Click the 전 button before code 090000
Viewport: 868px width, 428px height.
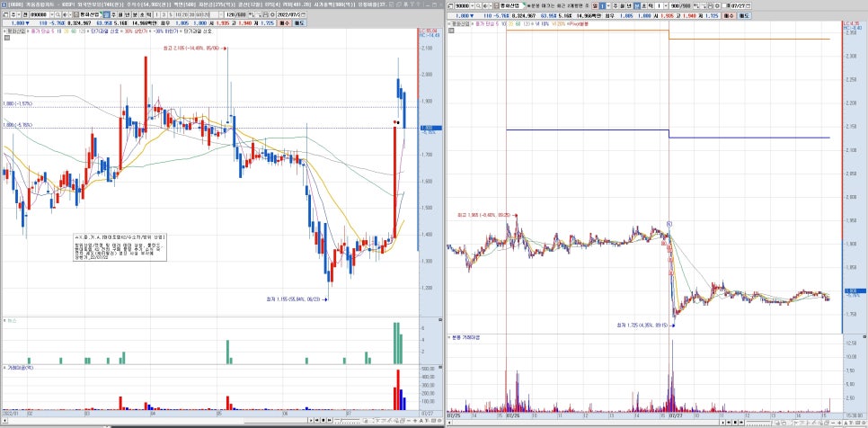point(25,15)
